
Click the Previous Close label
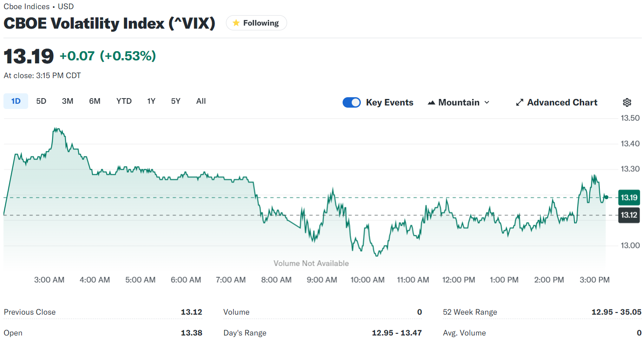(x=30, y=312)
